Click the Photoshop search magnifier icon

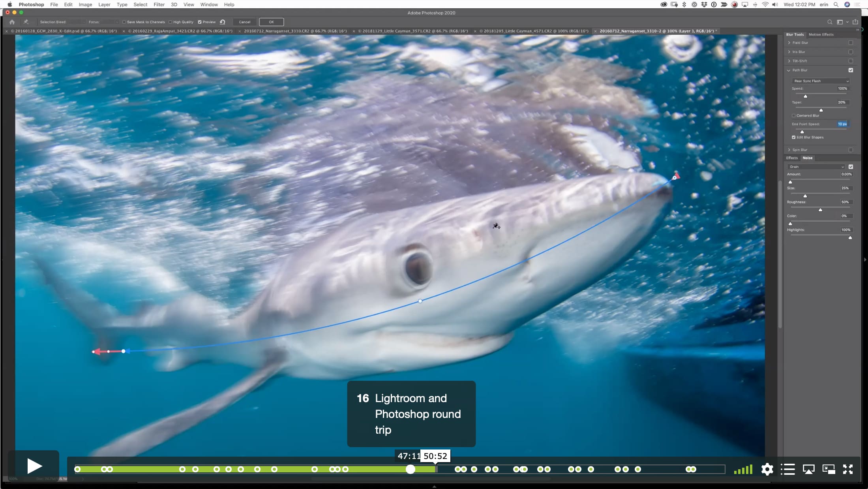(x=830, y=22)
